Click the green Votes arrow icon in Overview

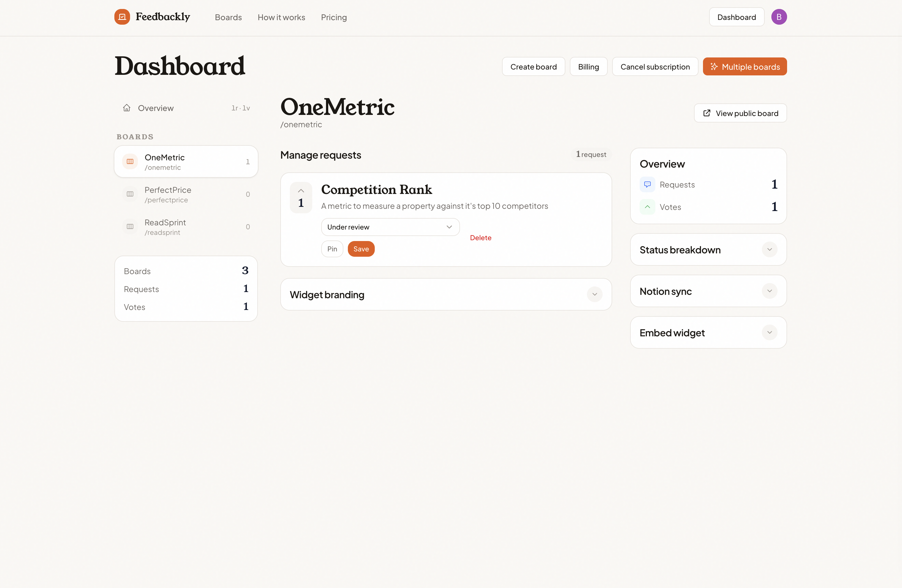coord(647,207)
